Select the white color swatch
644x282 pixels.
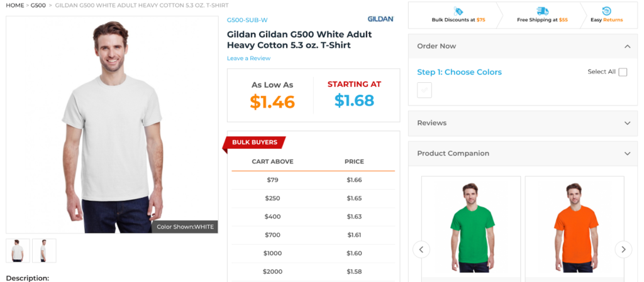tap(425, 90)
